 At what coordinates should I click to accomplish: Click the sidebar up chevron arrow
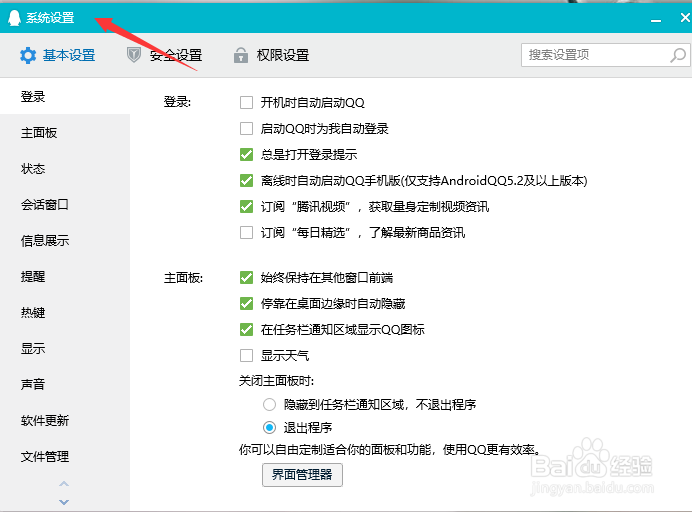coord(64,484)
